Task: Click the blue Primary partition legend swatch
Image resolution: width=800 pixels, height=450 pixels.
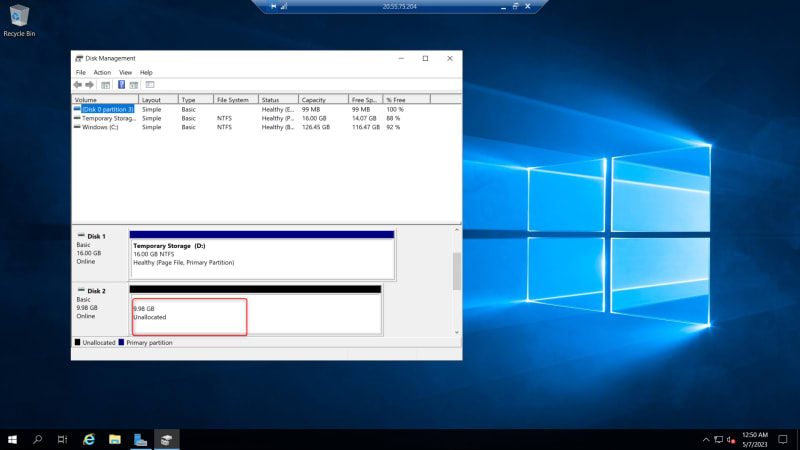Action: click(121, 342)
